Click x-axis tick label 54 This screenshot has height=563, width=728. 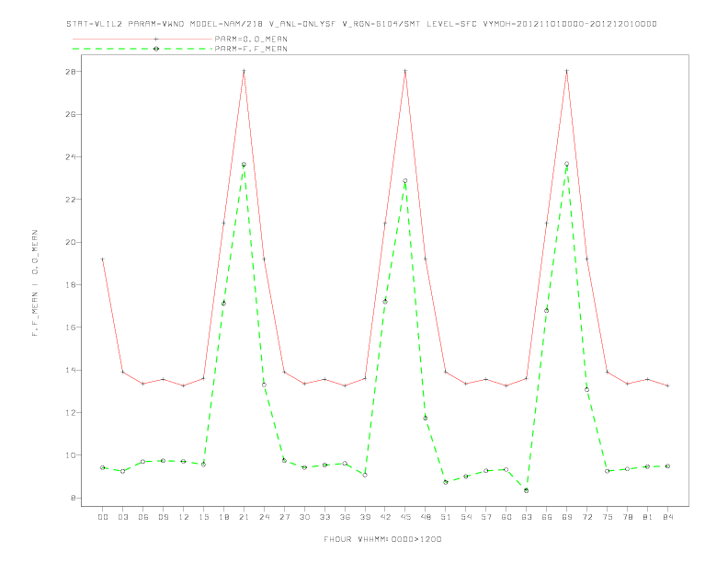[x=466, y=517]
